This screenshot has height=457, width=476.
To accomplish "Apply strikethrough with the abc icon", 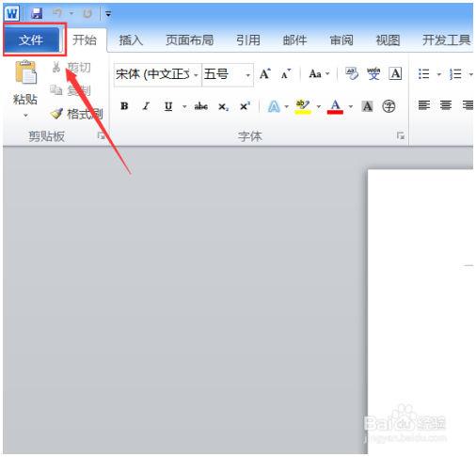I will tap(201, 106).
